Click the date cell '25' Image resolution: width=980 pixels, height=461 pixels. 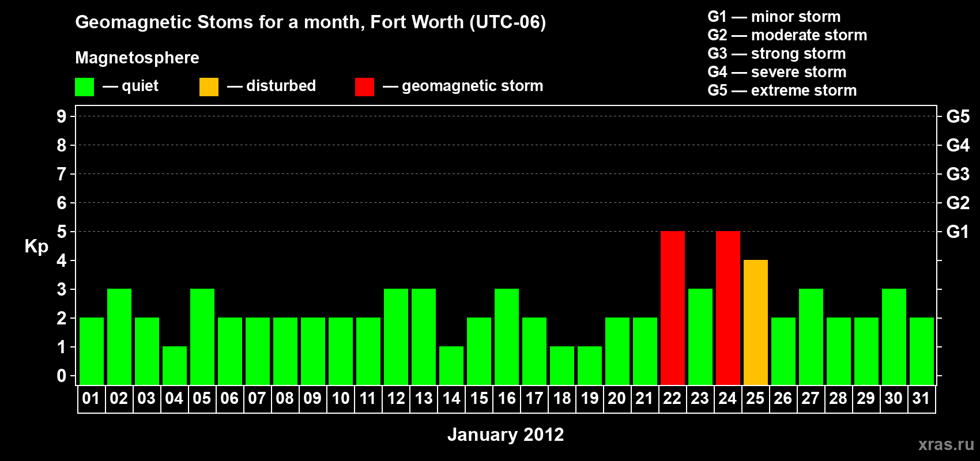[756, 399]
